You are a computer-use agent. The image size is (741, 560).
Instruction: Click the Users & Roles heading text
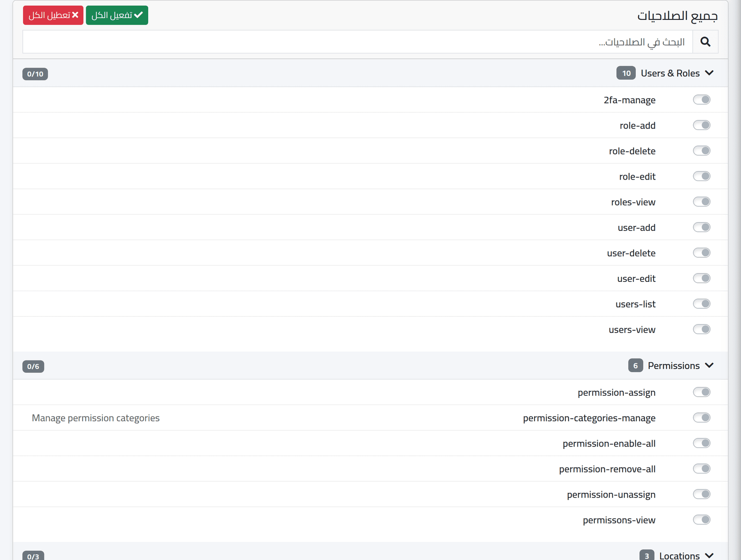coord(670,73)
